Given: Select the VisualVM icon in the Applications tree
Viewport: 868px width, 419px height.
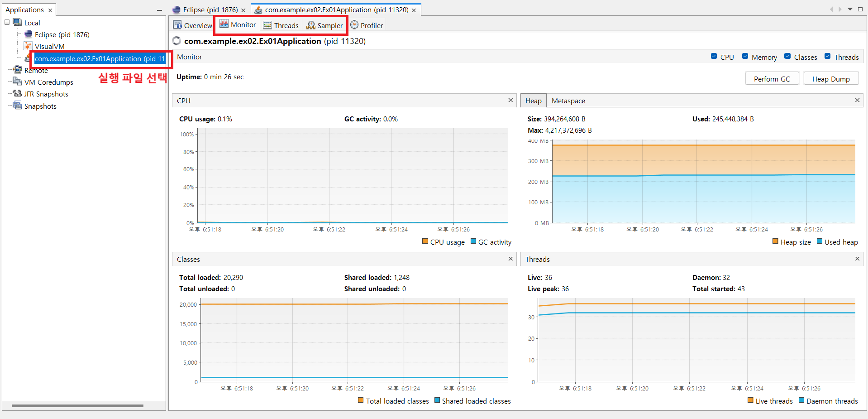Looking at the screenshot, I should [x=29, y=46].
